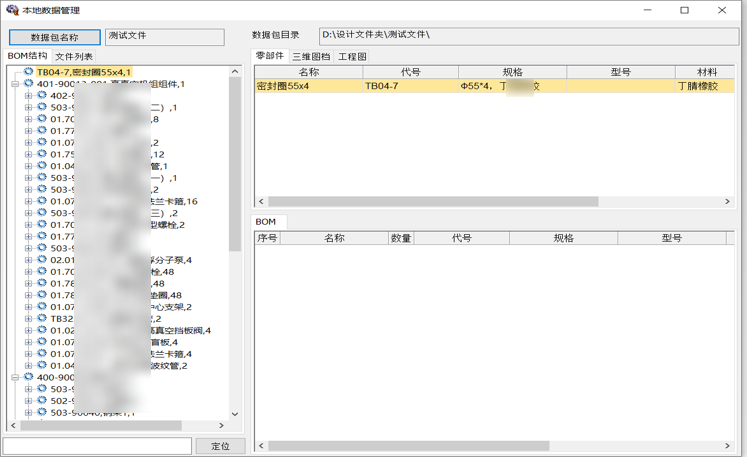The width and height of the screenshot is (751, 457).
Task: Collapse the 400-900 tree node
Action: point(15,378)
